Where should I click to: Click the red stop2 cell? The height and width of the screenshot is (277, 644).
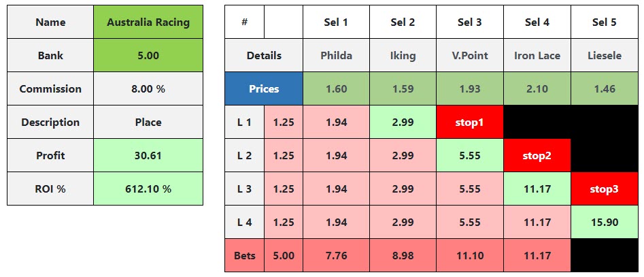click(x=537, y=155)
